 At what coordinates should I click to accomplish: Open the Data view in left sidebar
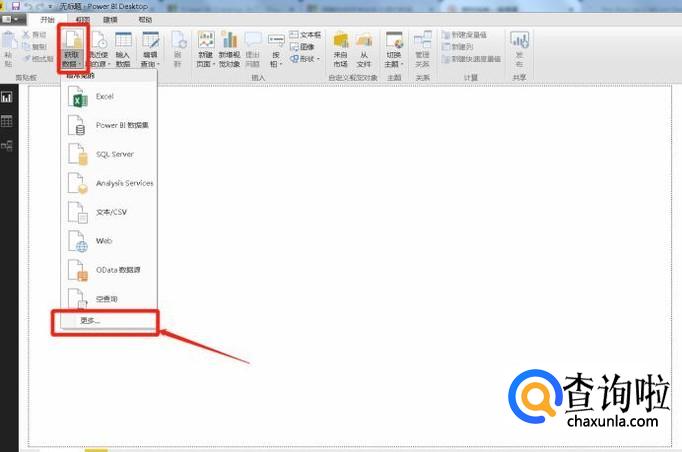pyautogui.click(x=7, y=121)
